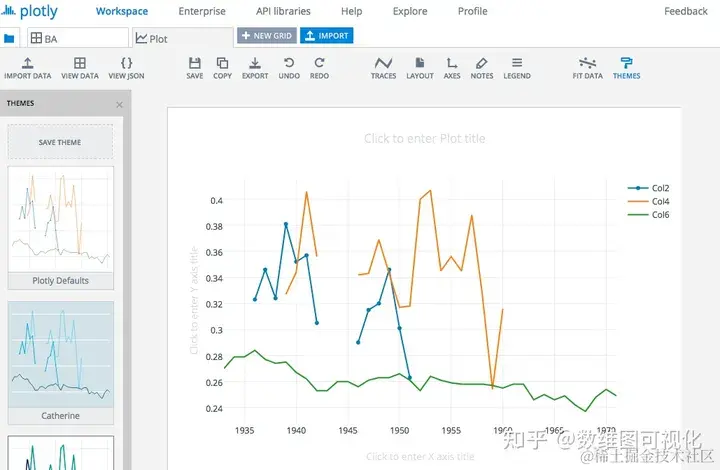
Task: Click the Import button
Action: [326, 36]
